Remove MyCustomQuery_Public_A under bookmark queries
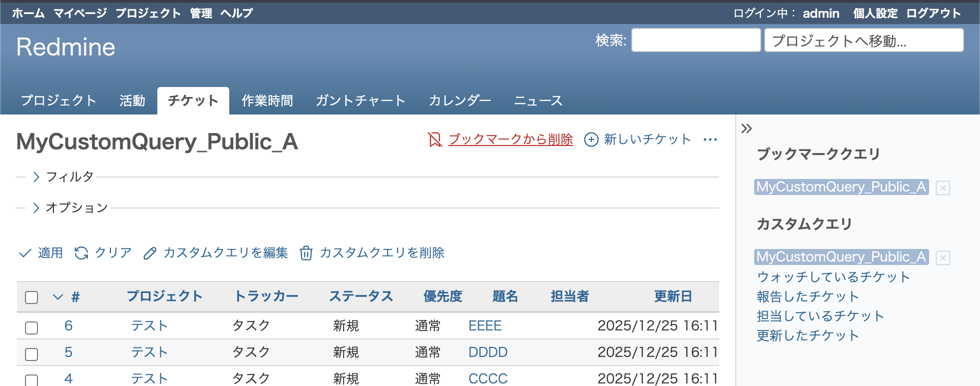 [x=943, y=188]
